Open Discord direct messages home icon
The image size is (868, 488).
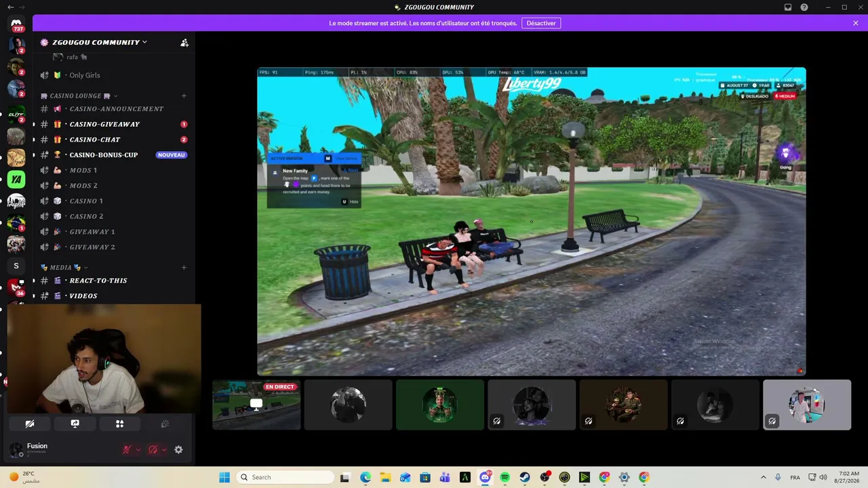pos(16,24)
